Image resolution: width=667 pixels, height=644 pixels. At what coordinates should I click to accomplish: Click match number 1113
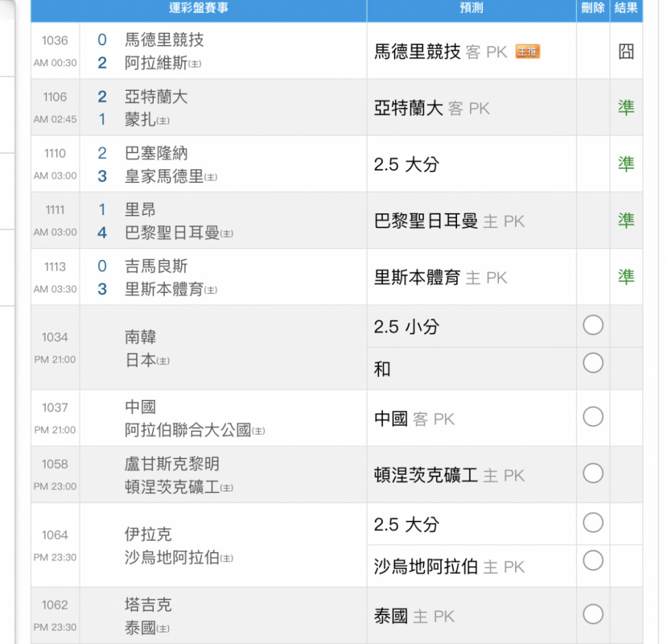click(x=55, y=267)
